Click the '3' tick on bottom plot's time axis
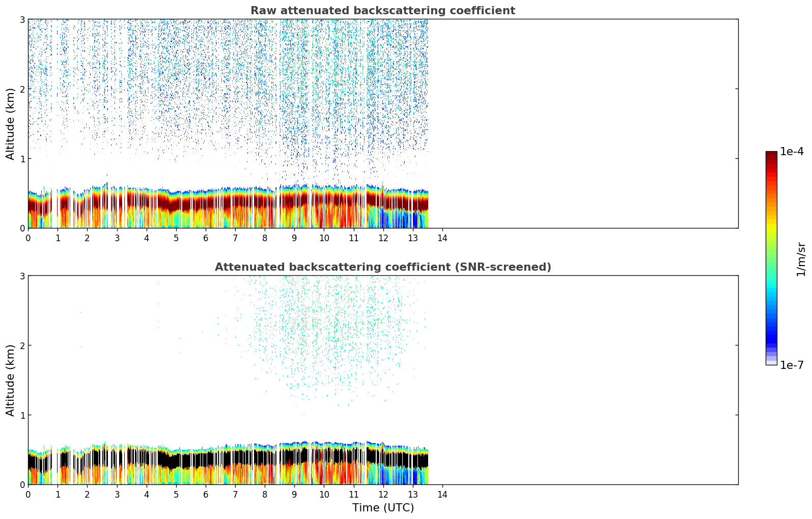The width and height of the screenshot is (812, 519). 117,495
